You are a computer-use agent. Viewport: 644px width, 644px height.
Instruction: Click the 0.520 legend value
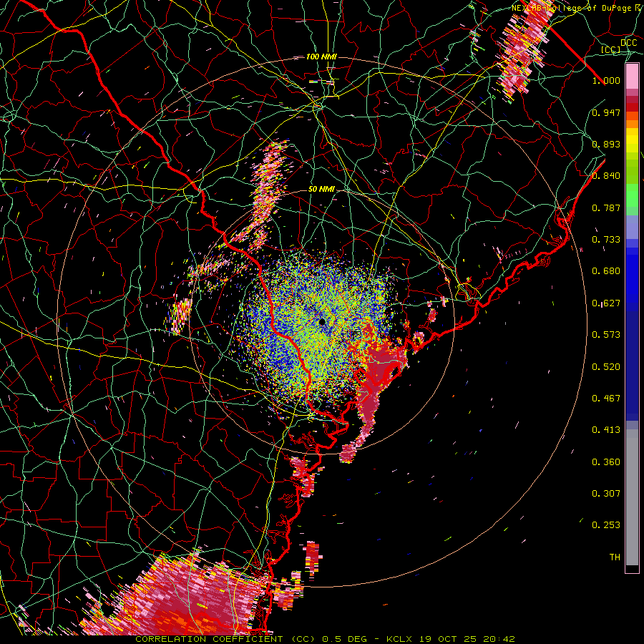click(x=606, y=367)
